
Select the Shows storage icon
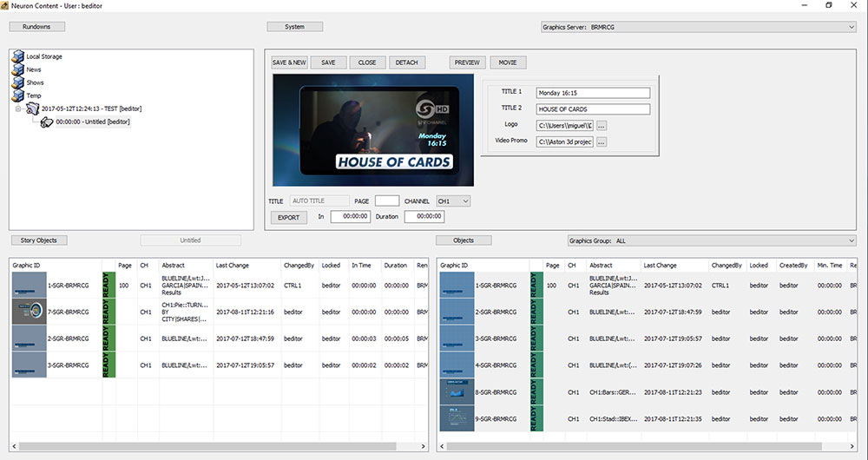(18, 82)
